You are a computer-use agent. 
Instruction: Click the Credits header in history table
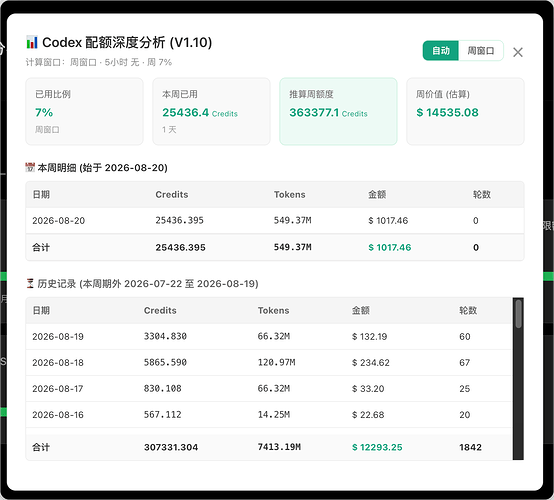tap(160, 310)
